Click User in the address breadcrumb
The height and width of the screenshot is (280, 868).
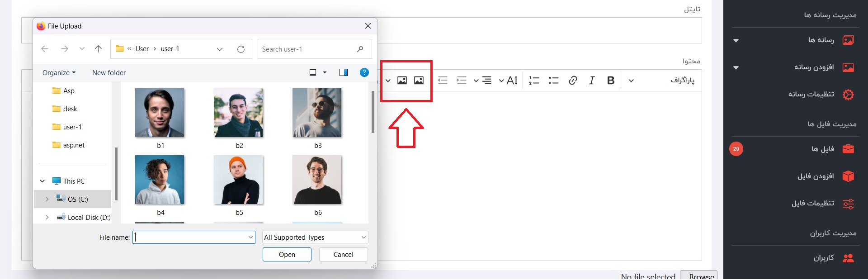point(142,49)
